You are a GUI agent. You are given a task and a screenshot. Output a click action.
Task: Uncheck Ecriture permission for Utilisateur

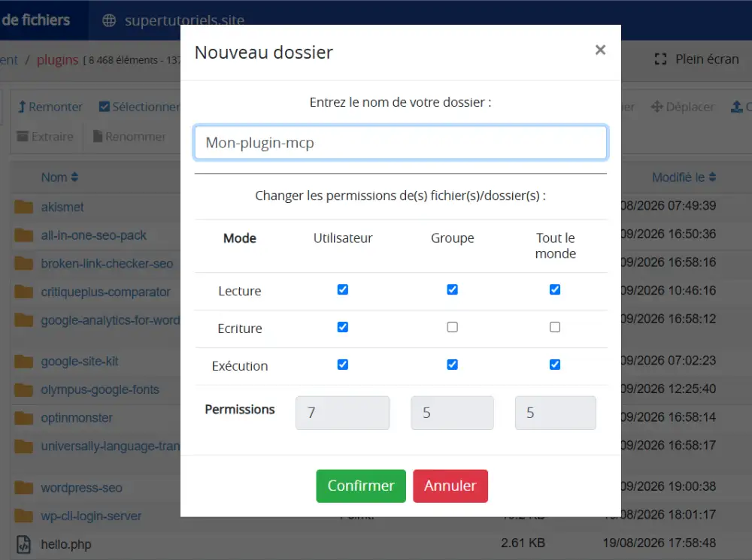pyautogui.click(x=342, y=327)
